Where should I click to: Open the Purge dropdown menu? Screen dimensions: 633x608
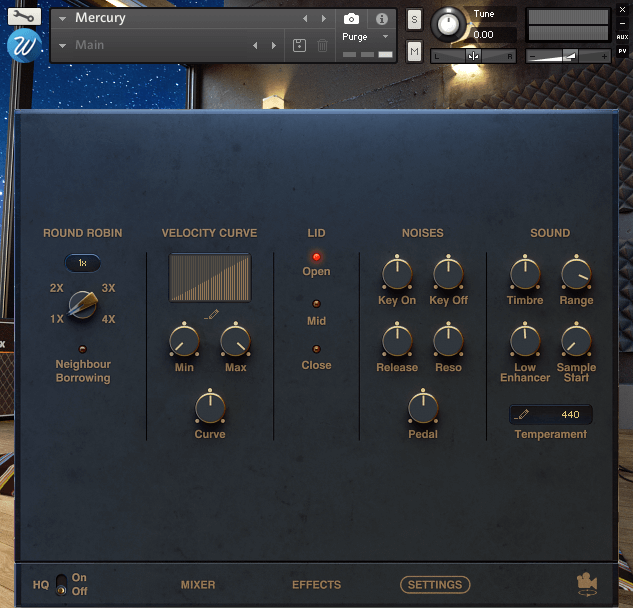point(366,37)
